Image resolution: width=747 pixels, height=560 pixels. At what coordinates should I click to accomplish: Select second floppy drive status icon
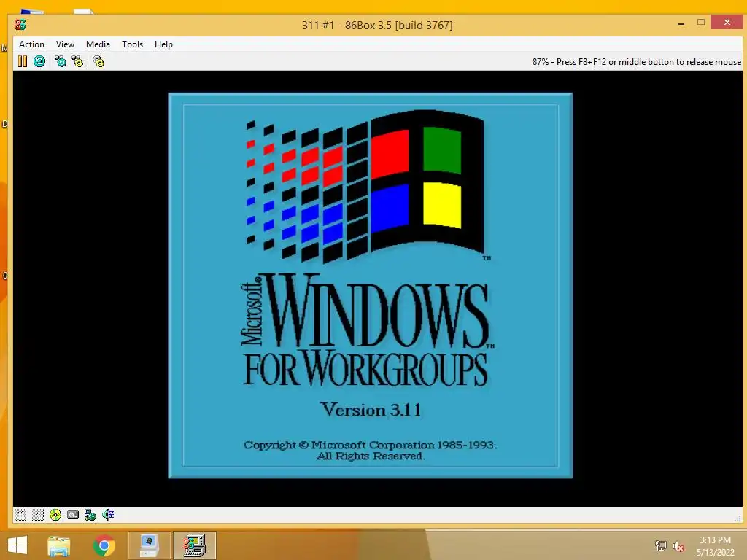pyautogui.click(x=38, y=515)
